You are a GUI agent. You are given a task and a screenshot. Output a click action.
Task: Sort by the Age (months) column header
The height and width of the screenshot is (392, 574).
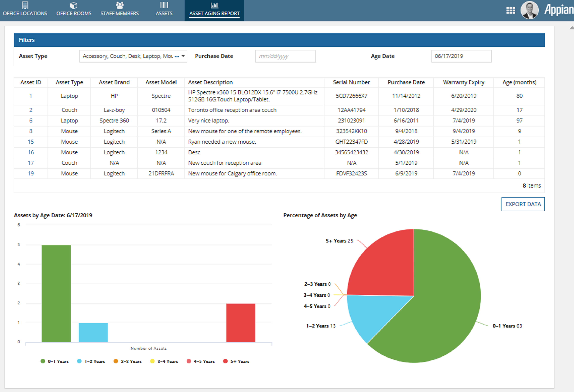click(x=519, y=82)
